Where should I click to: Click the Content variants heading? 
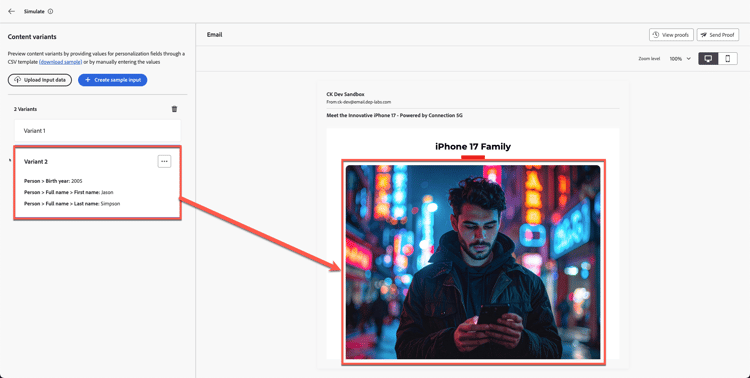tap(32, 37)
